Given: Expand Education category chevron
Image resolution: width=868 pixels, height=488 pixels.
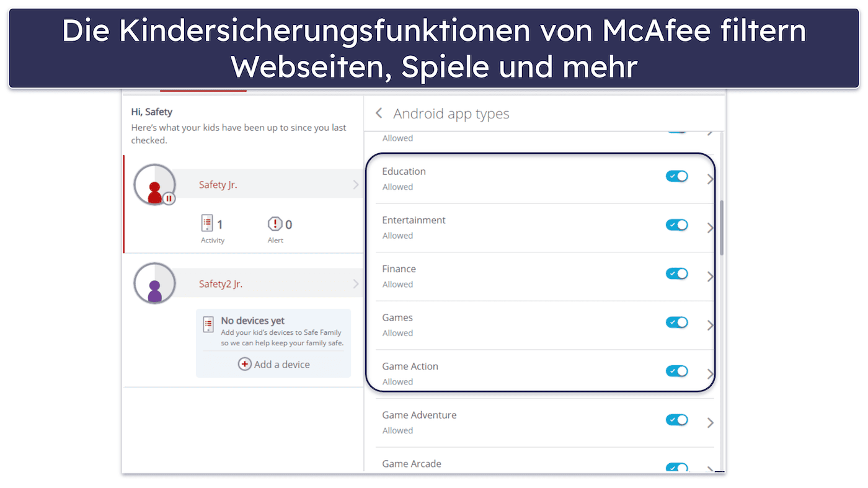Looking at the screenshot, I should [711, 179].
